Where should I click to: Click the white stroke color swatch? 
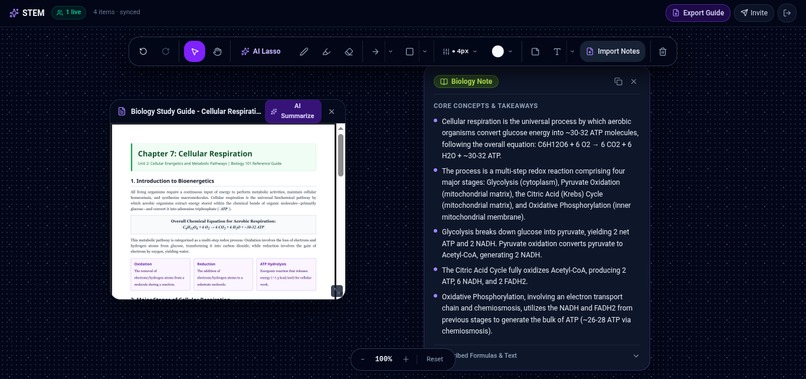click(498, 51)
